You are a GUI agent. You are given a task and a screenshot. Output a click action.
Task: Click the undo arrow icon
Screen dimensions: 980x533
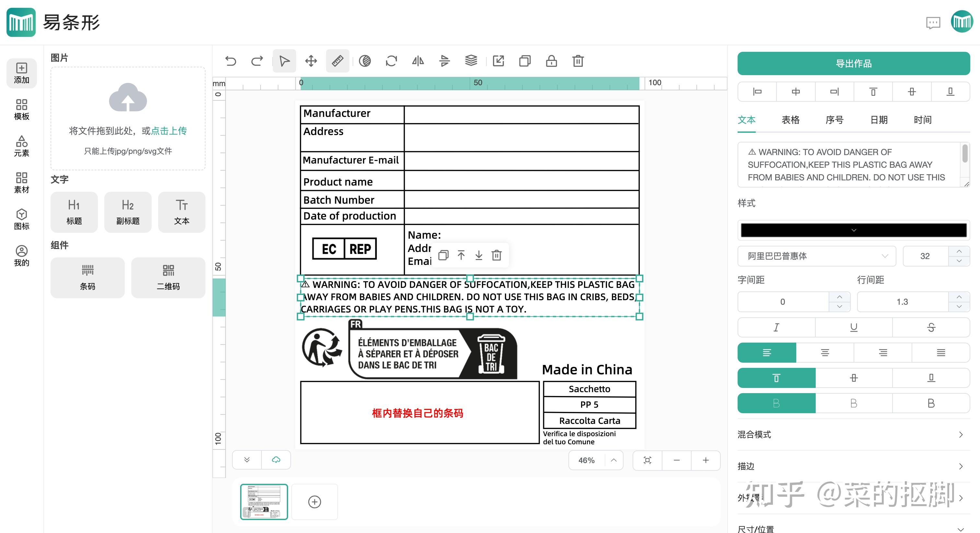230,61
